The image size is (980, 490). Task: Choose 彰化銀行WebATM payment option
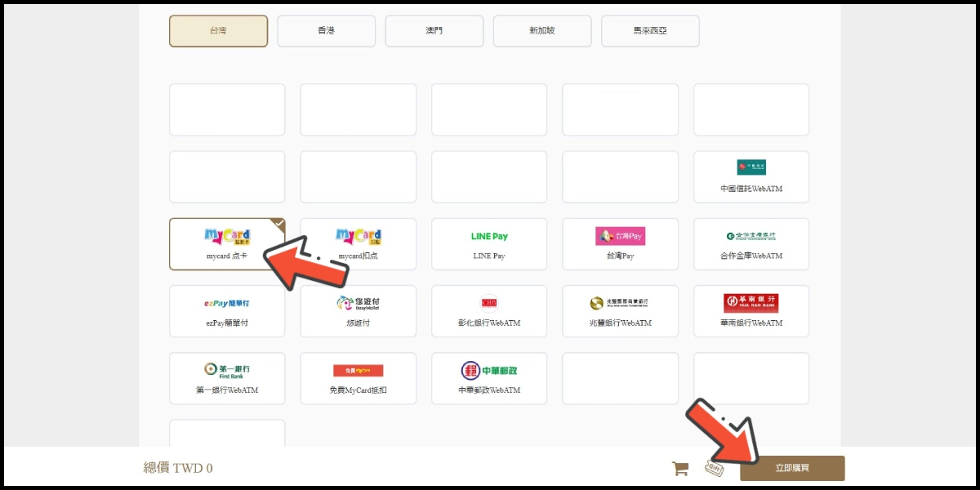coord(489,310)
